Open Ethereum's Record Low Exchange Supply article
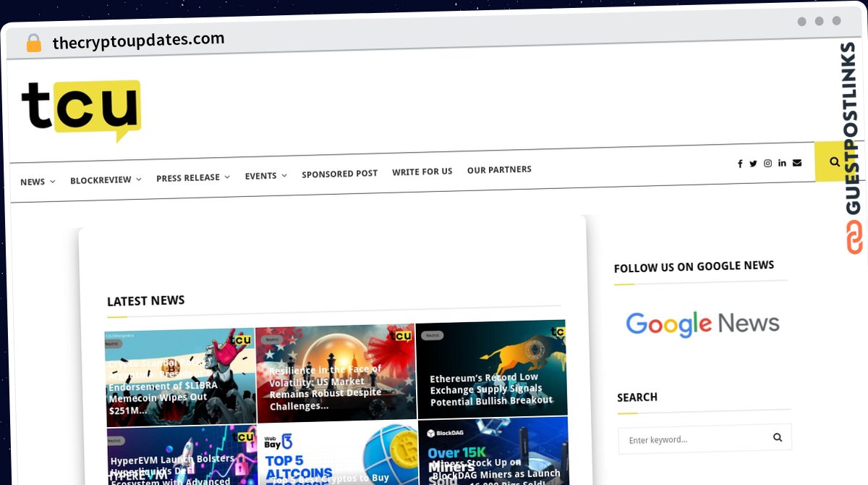 tap(491, 368)
